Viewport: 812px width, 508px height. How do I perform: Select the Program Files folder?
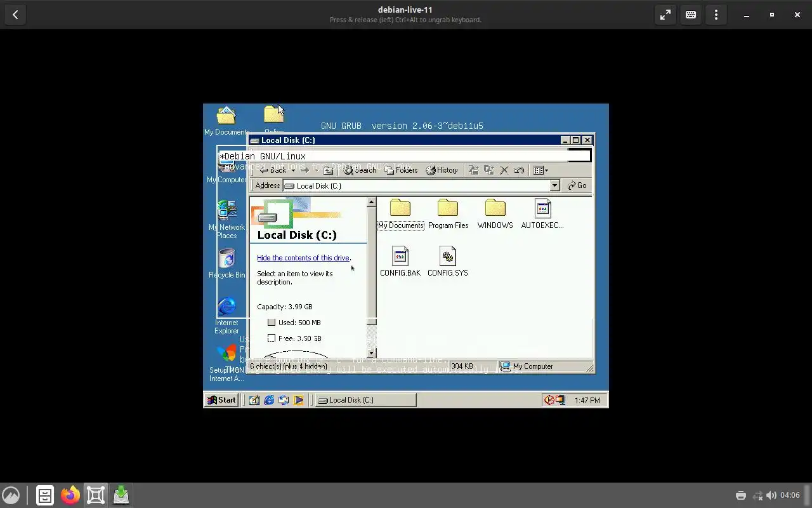(x=448, y=214)
